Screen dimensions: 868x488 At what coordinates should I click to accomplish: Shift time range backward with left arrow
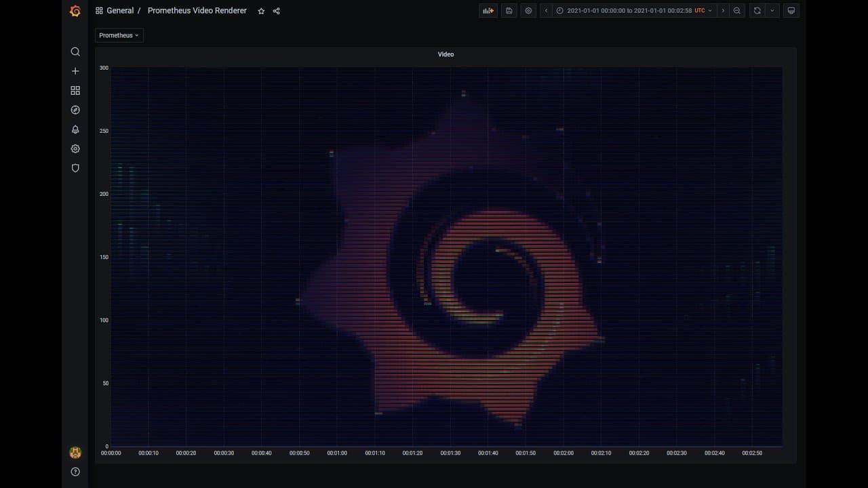pyautogui.click(x=547, y=11)
